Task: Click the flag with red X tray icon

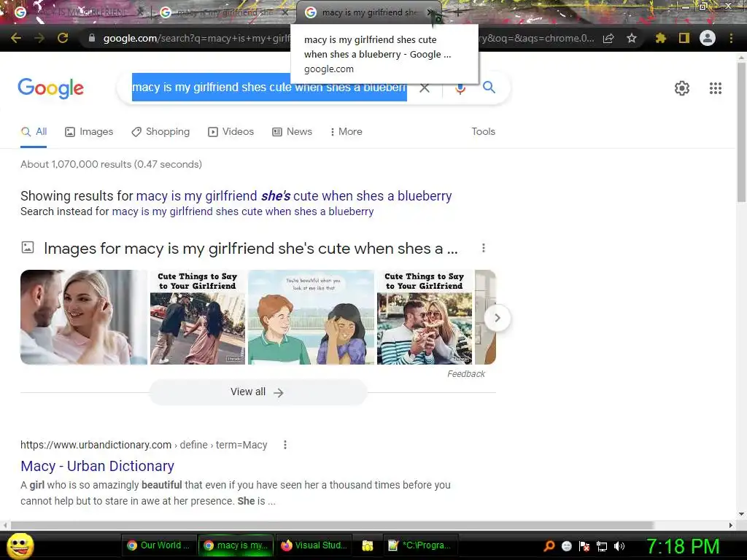Action: (584, 546)
